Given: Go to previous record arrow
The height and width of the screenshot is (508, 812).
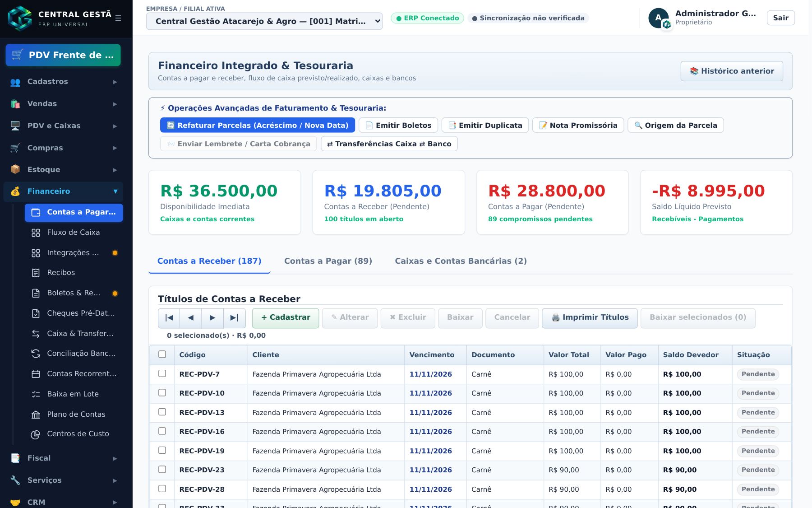Looking at the screenshot, I should click(191, 318).
